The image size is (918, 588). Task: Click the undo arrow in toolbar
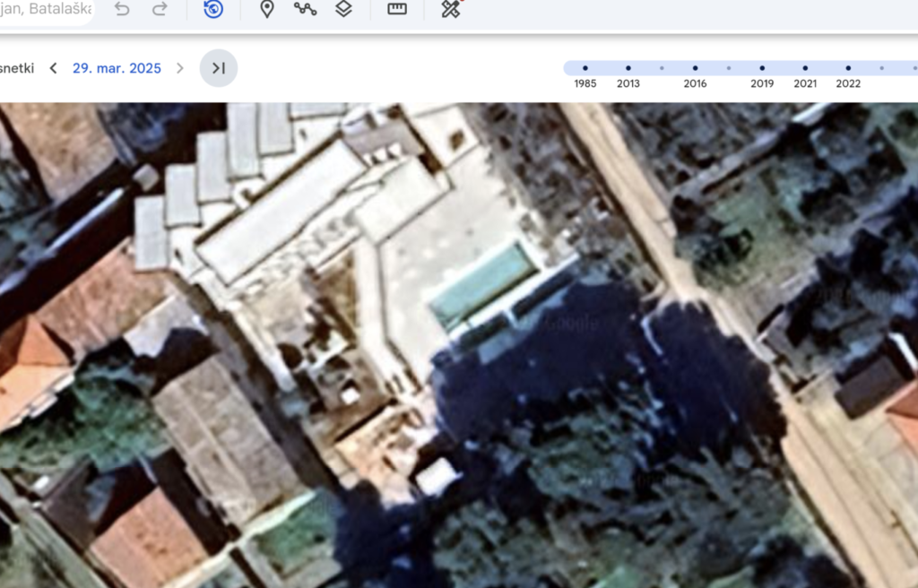tap(122, 9)
